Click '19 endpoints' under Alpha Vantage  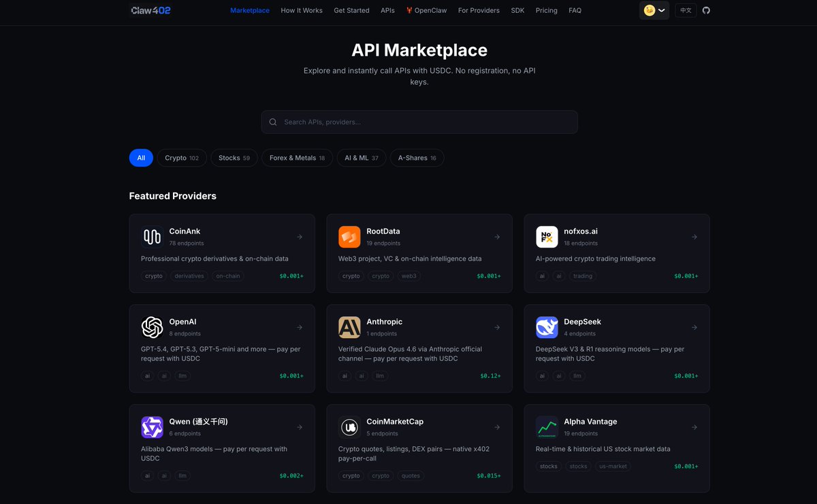(581, 433)
